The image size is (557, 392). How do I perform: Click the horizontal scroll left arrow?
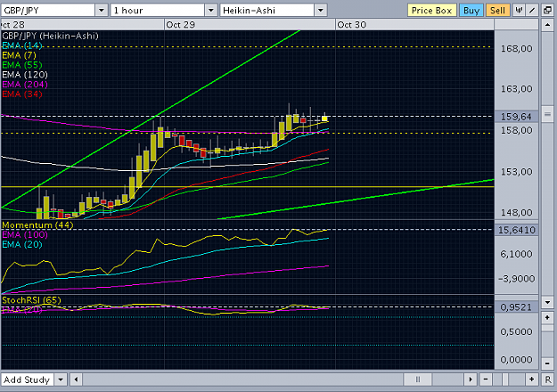click(x=76, y=380)
